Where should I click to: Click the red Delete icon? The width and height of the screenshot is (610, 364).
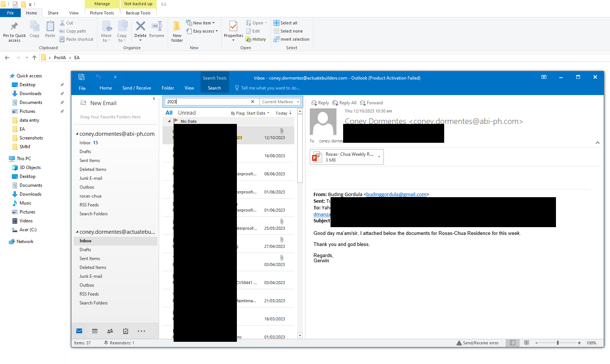(x=140, y=26)
